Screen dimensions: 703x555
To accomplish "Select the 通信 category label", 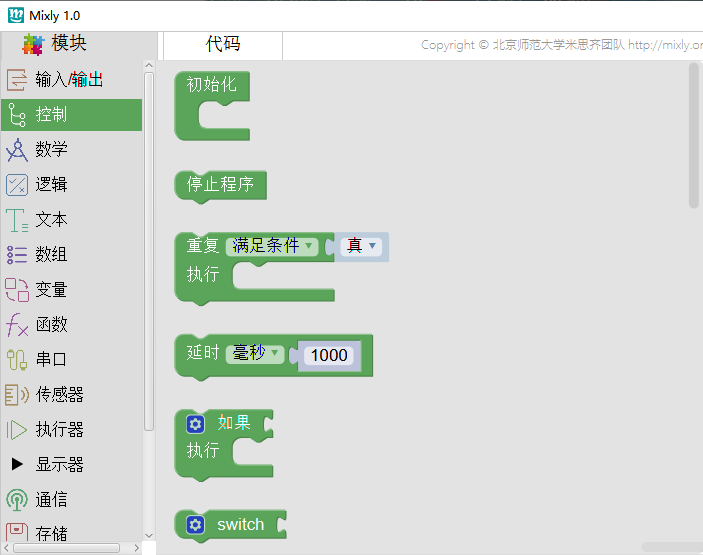I will (52, 499).
